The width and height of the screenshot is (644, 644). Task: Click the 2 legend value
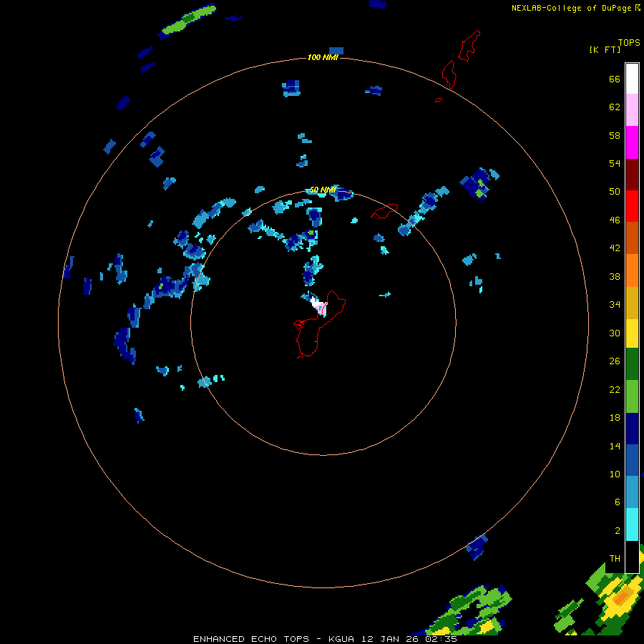point(618,531)
